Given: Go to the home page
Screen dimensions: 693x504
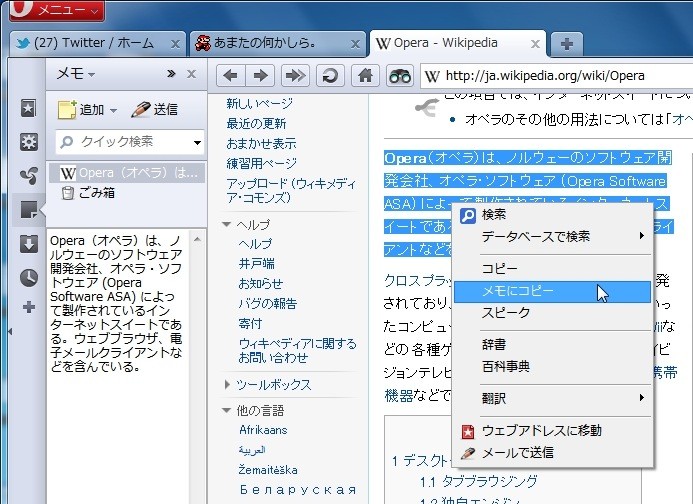Looking at the screenshot, I should pos(365,76).
